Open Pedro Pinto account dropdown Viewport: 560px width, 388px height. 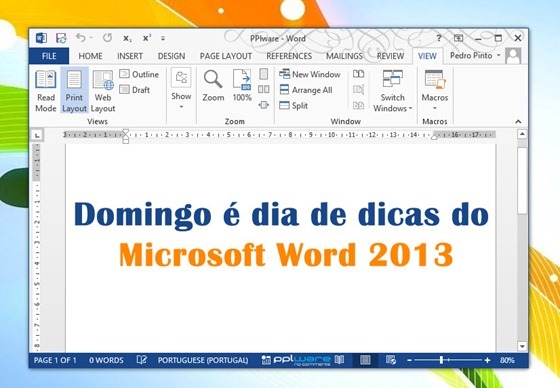475,55
